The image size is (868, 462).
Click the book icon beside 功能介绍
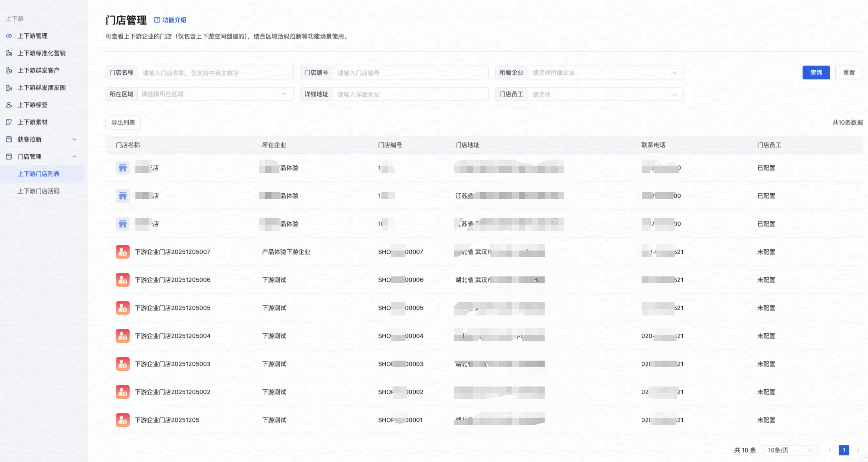pyautogui.click(x=157, y=20)
